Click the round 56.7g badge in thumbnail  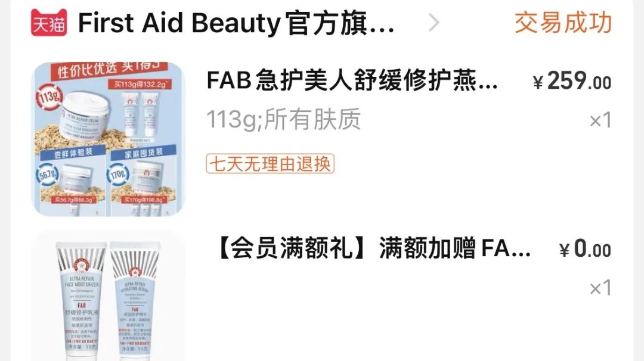pyautogui.click(x=48, y=176)
